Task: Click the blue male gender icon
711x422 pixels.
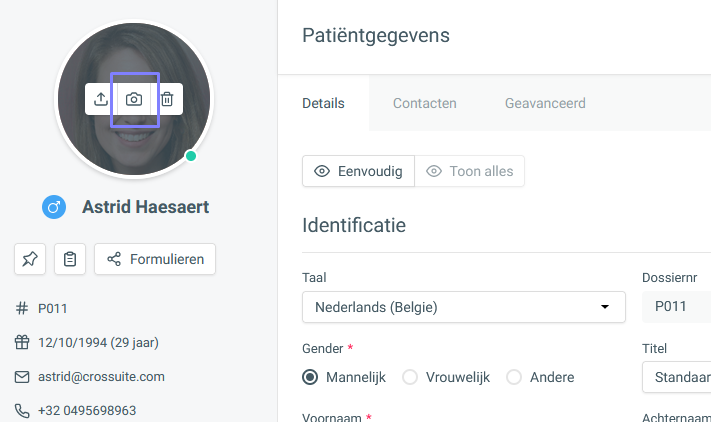Action: pos(54,207)
